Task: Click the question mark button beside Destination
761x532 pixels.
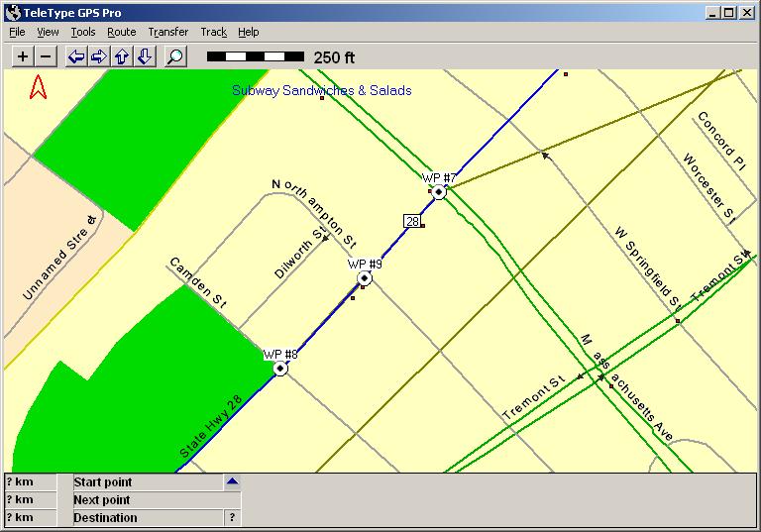Action: point(232,517)
